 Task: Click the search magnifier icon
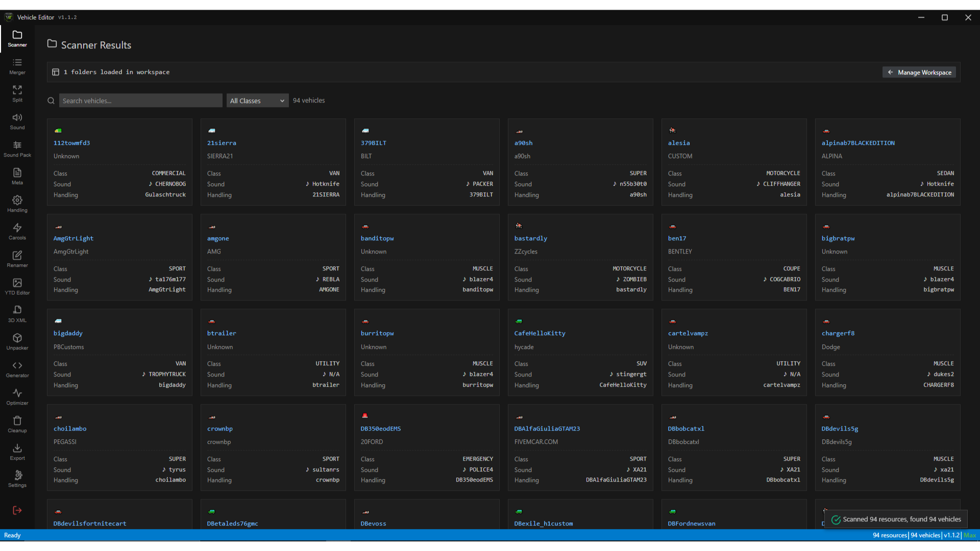pyautogui.click(x=51, y=101)
